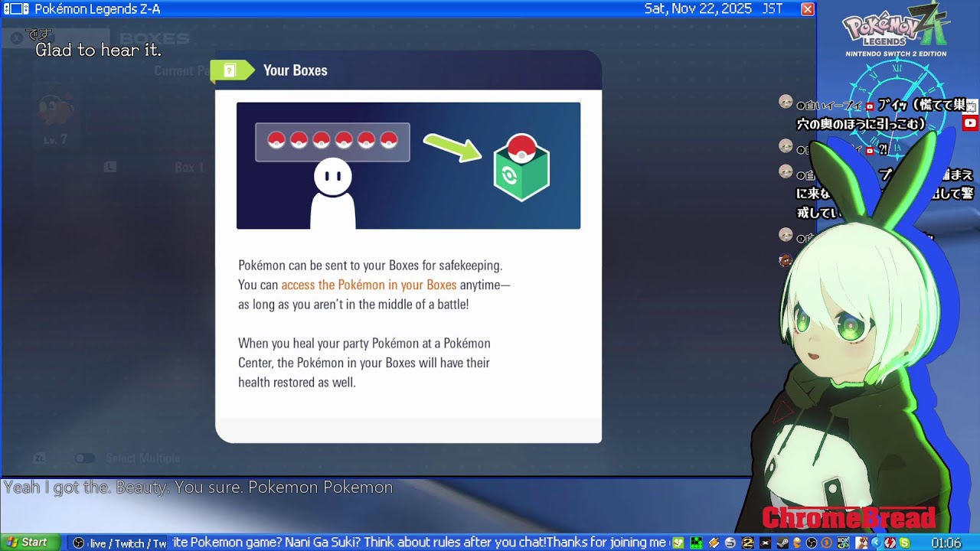The width and height of the screenshot is (980, 551).
Task: Click the green pixel creature tray icon
Action: pos(696,543)
